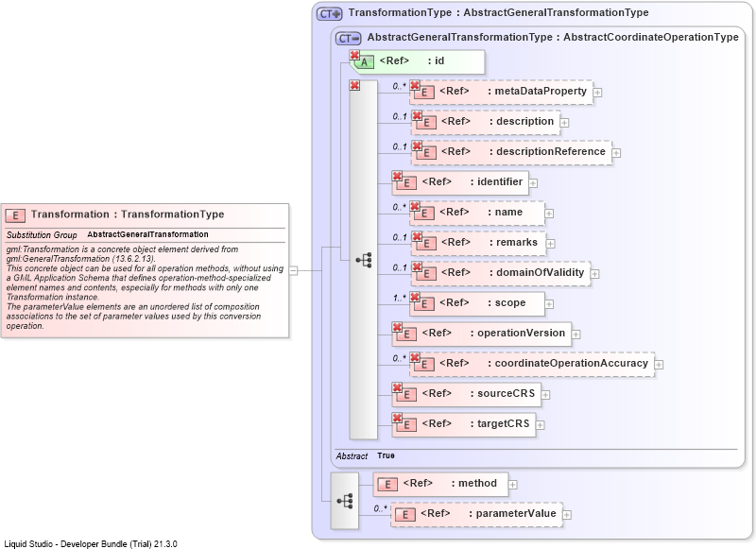Expand the coordinateOperationAccuracy node
Image resolution: width=756 pixels, height=549 pixels.
tap(659, 365)
